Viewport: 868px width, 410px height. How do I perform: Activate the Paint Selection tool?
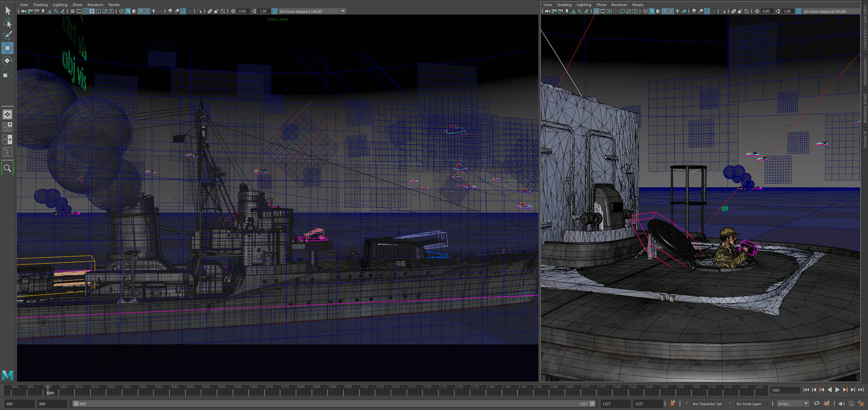(x=7, y=35)
